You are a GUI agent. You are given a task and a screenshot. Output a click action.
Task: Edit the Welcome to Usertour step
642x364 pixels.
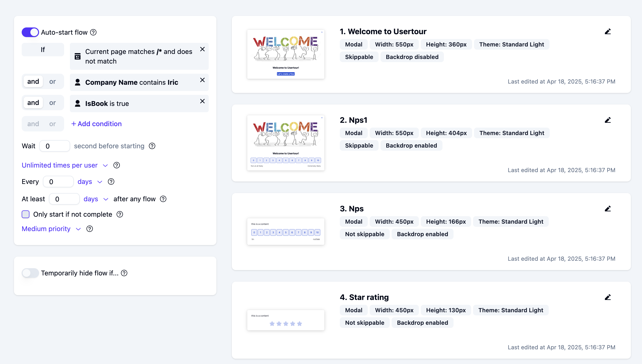[608, 32]
